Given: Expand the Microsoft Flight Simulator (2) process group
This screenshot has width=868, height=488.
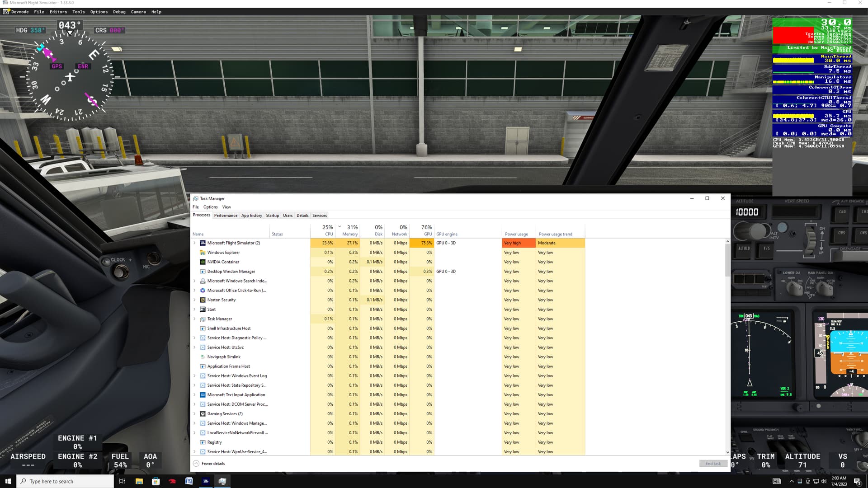Looking at the screenshot, I should [195, 243].
